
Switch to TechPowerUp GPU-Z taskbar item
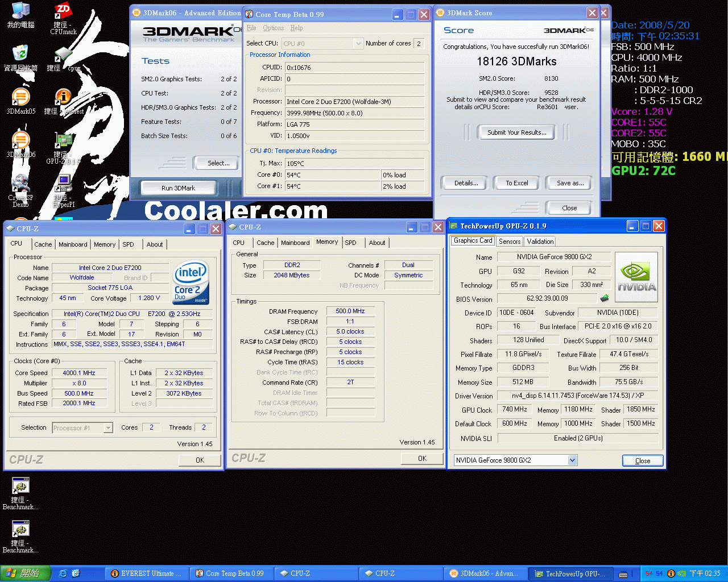[x=570, y=573]
